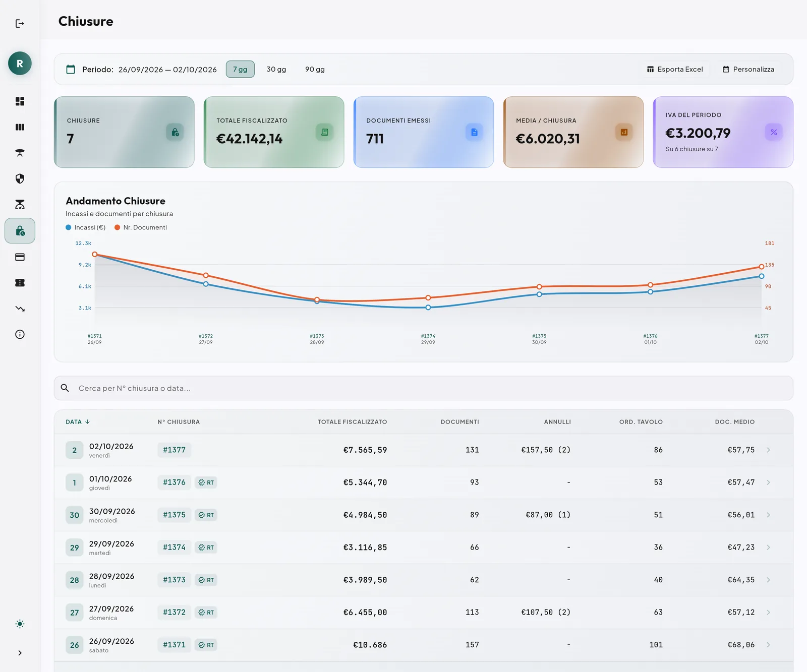Viewport: 807px width, 672px height.
Task: Open the tables icon in sidebar
Action: point(20,153)
